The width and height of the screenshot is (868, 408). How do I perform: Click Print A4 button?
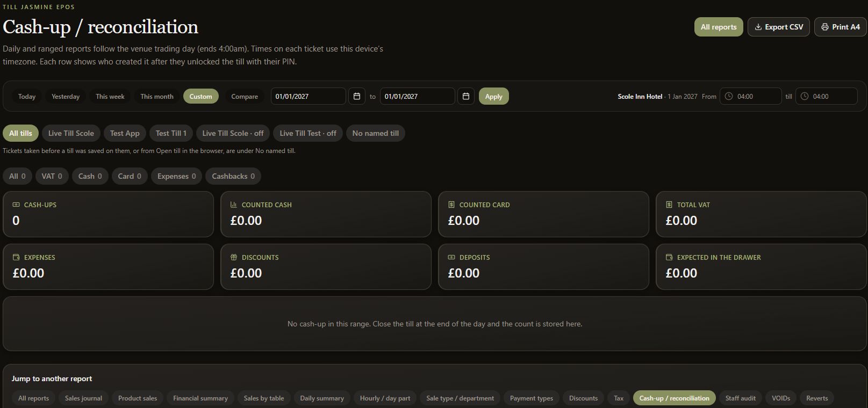point(841,27)
